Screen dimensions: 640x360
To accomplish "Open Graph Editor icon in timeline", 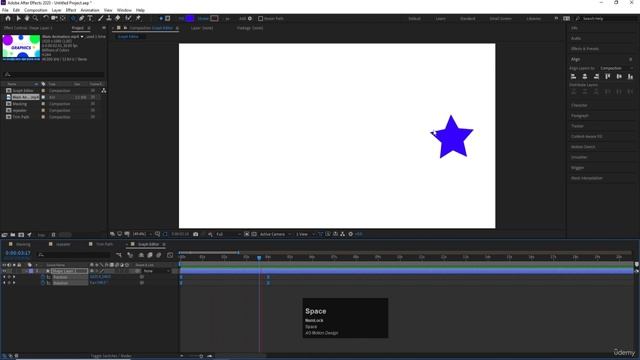I will coord(170,255).
